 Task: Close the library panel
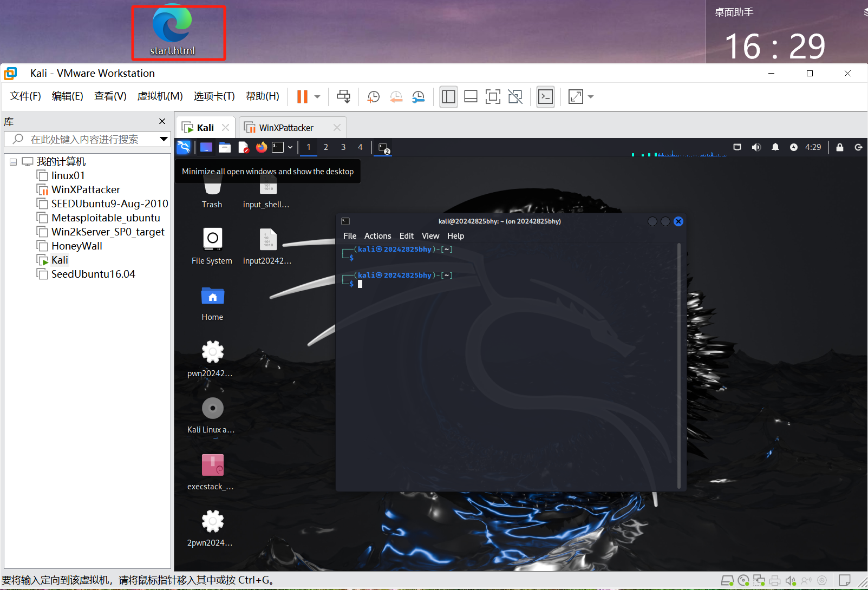coord(162,121)
